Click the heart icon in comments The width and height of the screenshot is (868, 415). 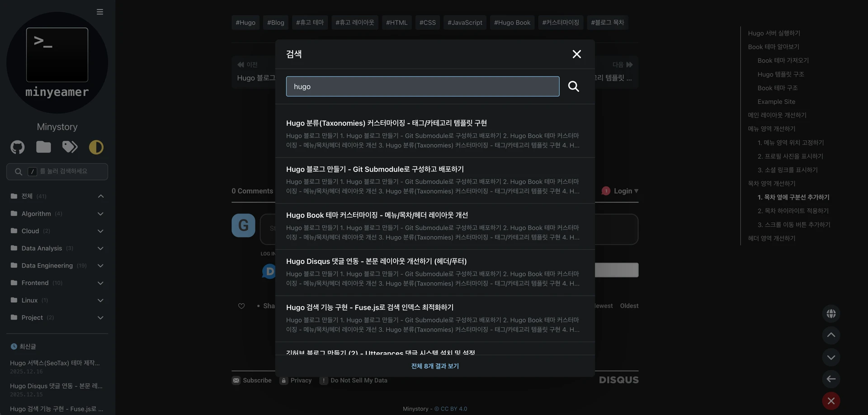pos(241,306)
